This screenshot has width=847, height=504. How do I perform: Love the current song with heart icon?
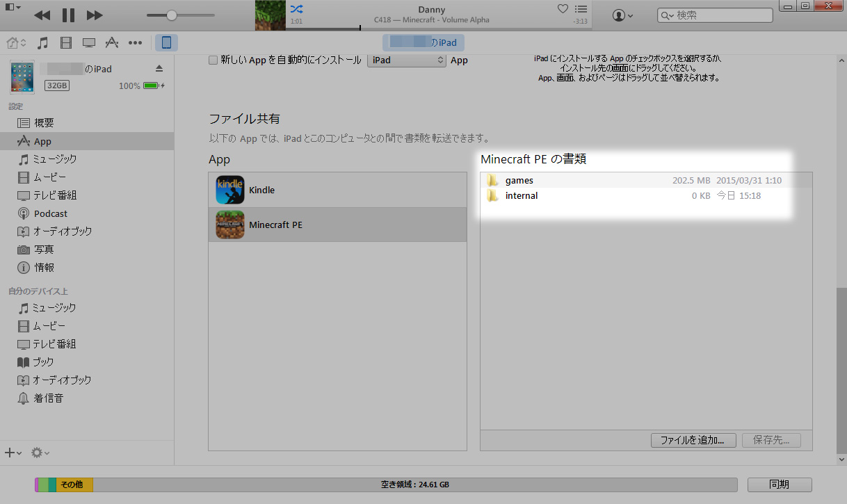(x=563, y=9)
